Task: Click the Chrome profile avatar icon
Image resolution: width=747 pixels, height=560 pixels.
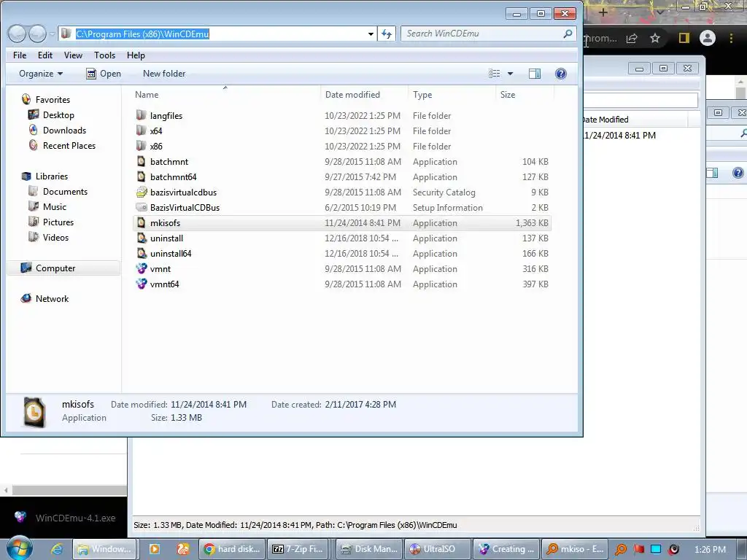Action: point(708,38)
